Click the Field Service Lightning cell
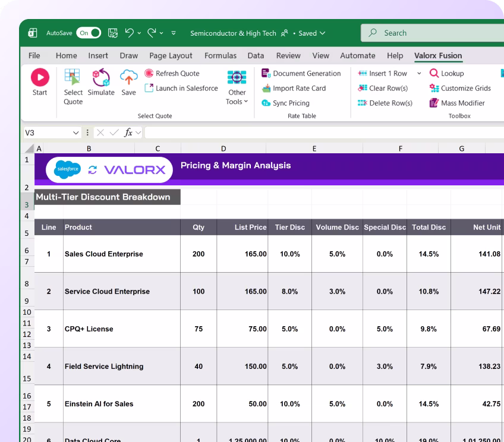Image resolution: width=504 pixels, height=442 pixels. click(121, 366)
